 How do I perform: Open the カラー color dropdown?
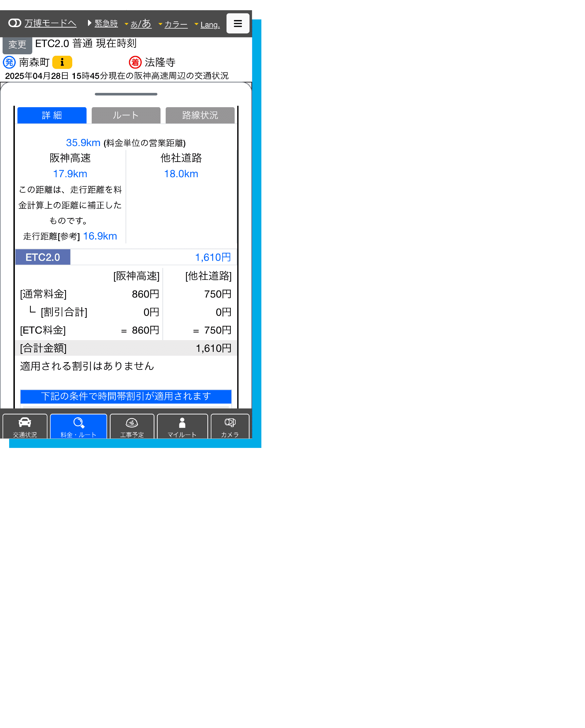[173, 24]
